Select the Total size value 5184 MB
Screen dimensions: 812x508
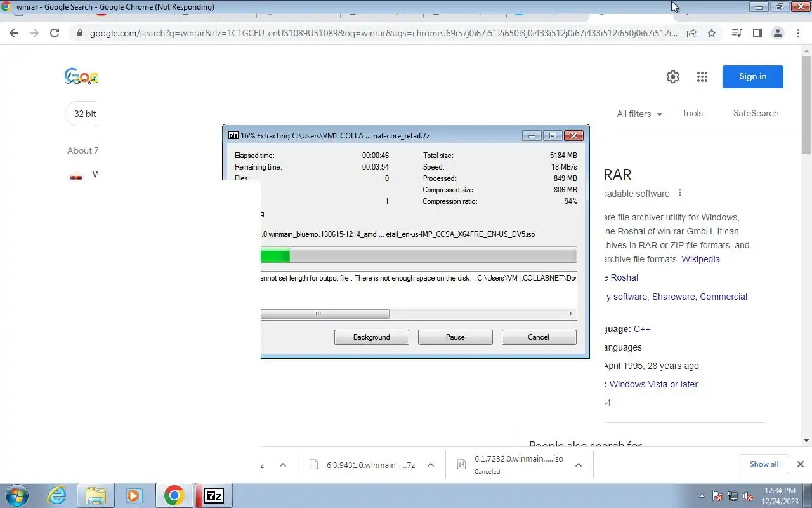[563, 156]
